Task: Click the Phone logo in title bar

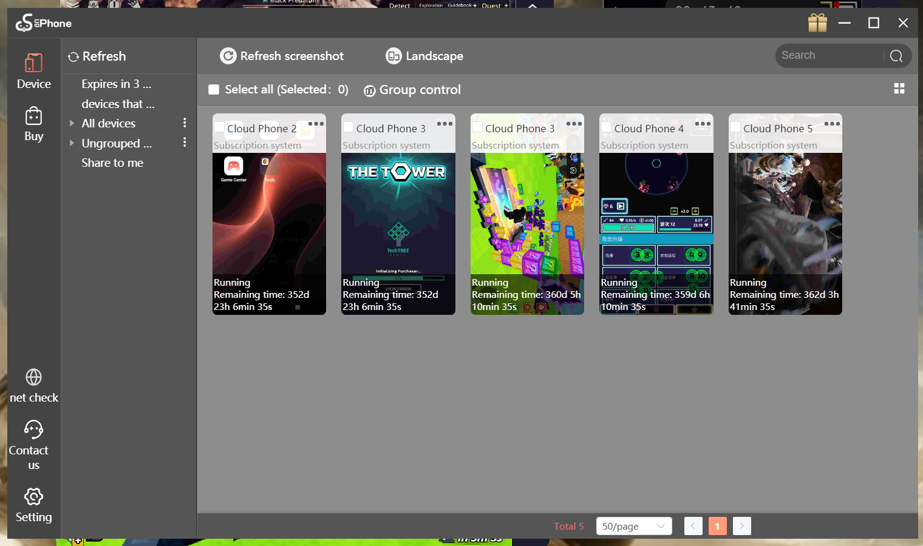Action: 44,23
